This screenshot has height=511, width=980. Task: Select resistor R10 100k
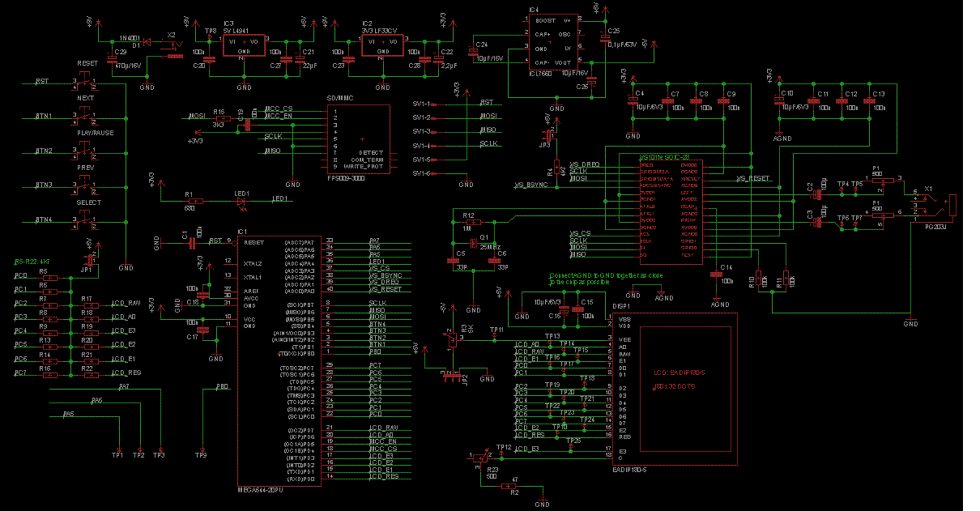760,279
